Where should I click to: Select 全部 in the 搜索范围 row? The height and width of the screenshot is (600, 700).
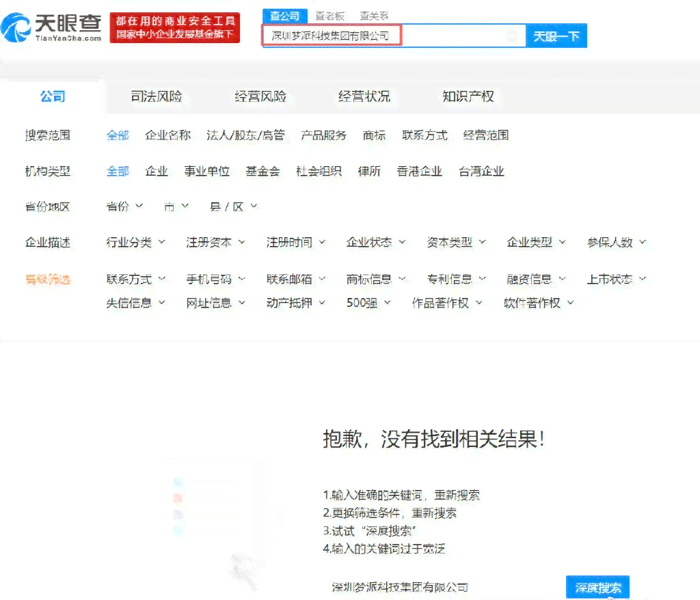[118, 135]
